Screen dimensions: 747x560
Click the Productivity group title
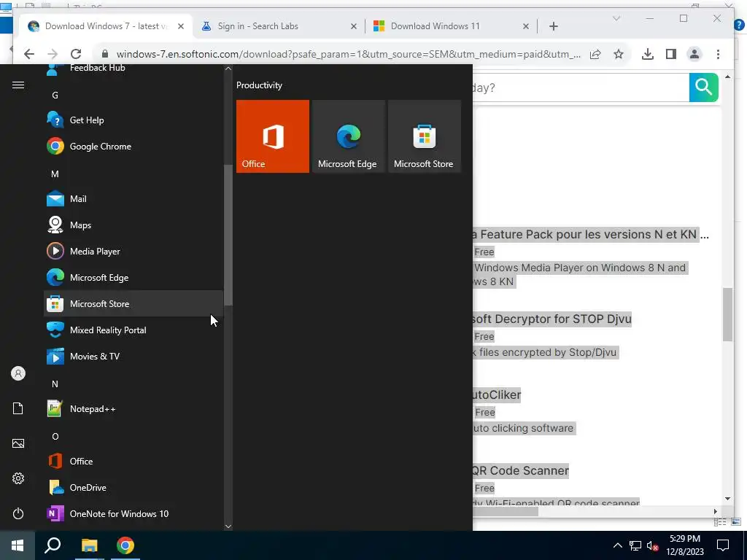[259, 85]
